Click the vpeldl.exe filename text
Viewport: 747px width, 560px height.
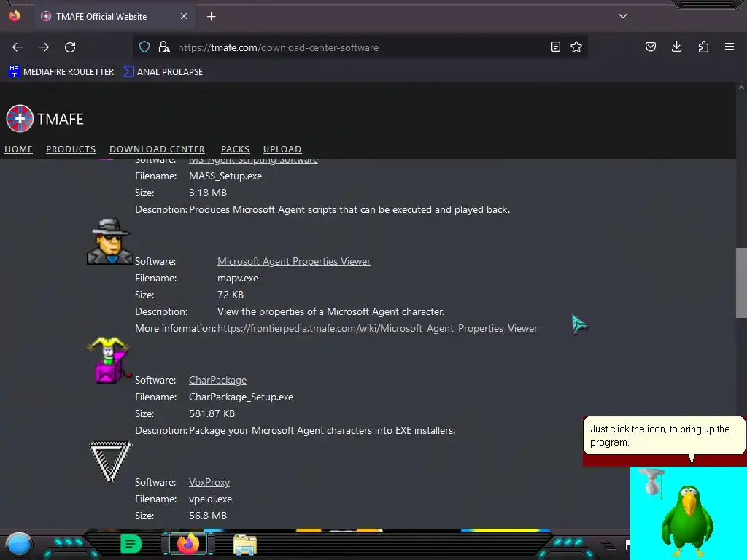(x=211, y=499)
